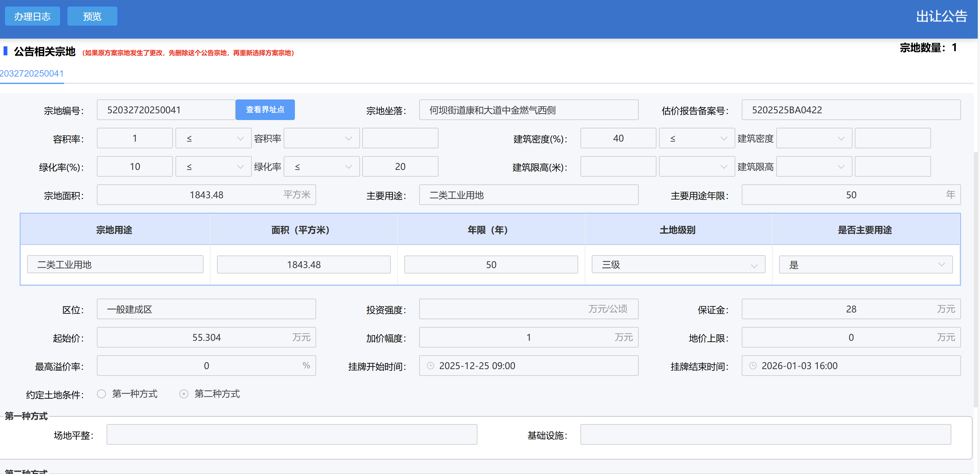Viewport: 980px width, 474px height.
Task: Click 办理日志 button
Action: pyautogui.click(x=32, y=16)
